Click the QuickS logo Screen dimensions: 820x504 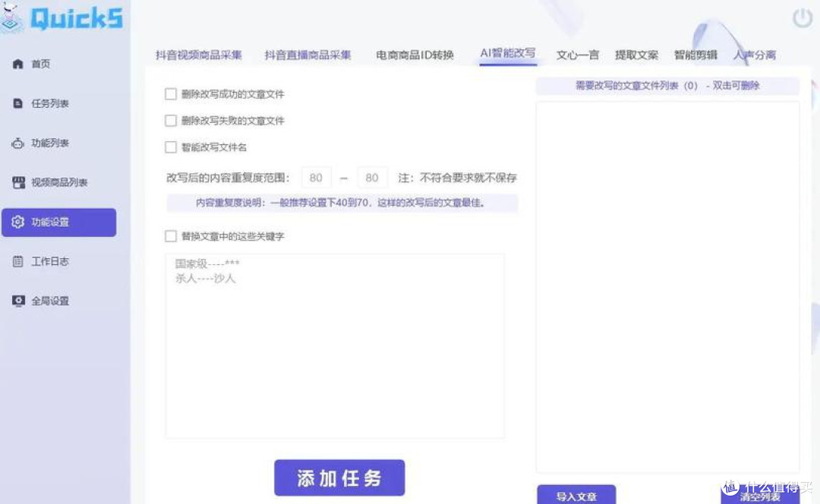63,17
